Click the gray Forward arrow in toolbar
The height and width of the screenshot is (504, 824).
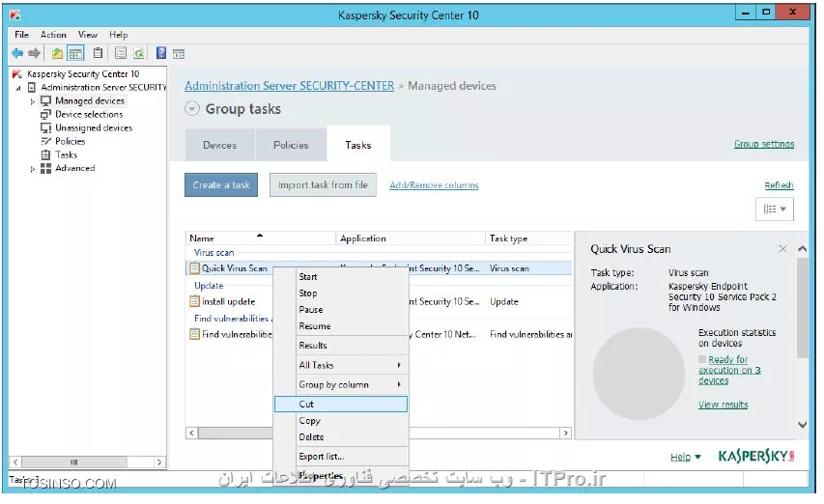pyautogui.click(x=34, y=53)
